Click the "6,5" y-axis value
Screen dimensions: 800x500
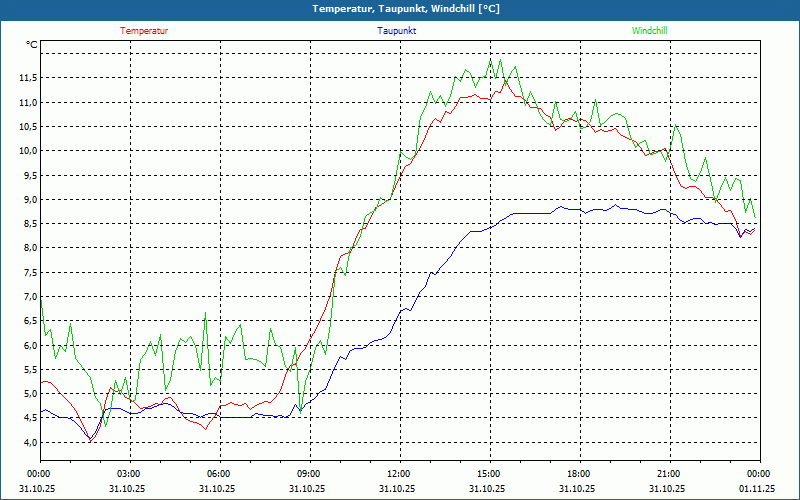click(x=30, y=321)
